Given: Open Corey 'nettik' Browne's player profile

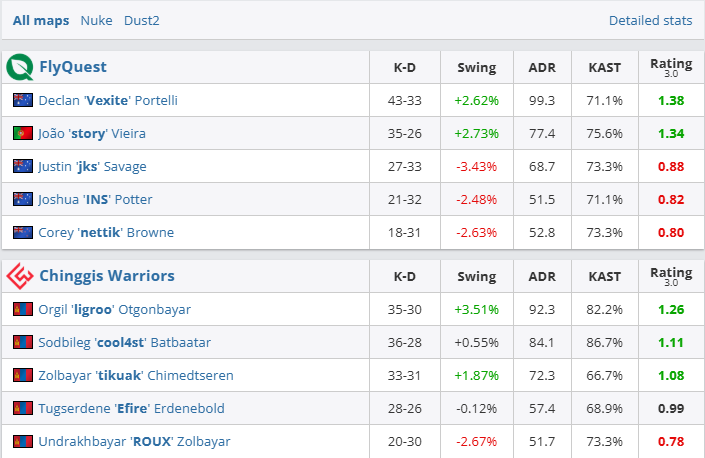Looking at the screenshot, I should tap(106, 232).
